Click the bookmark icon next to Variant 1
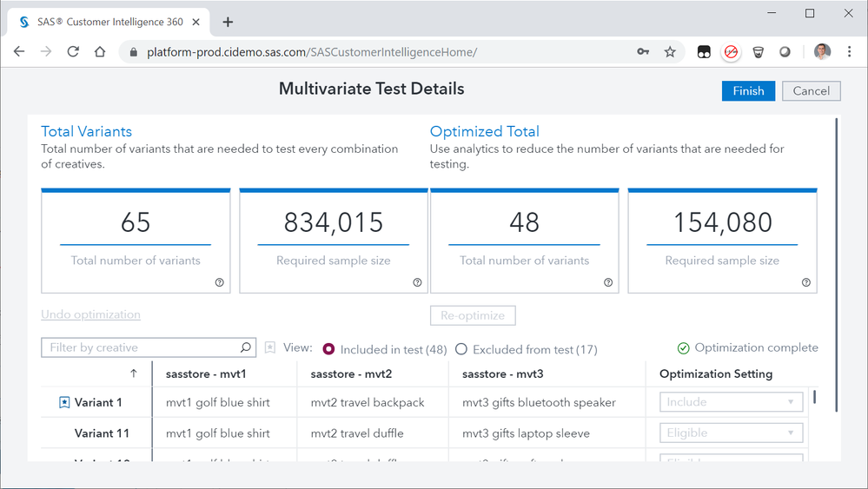868x489 pixels. point(64,402)
